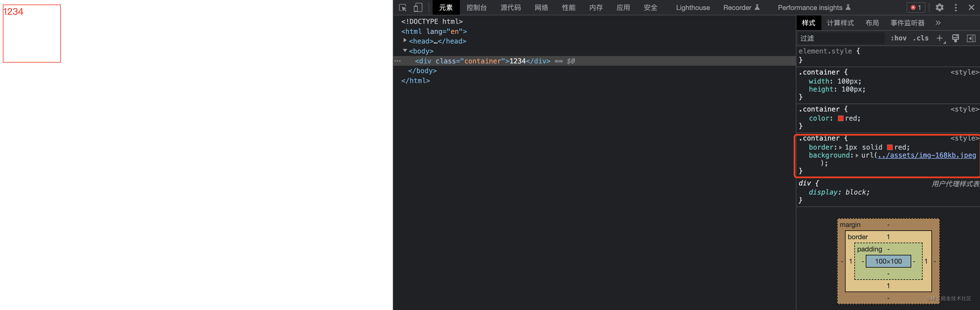This screenshot has width=980, height=310.
Task: Toggle the .cls element classes panel
Action: [921, 38]
